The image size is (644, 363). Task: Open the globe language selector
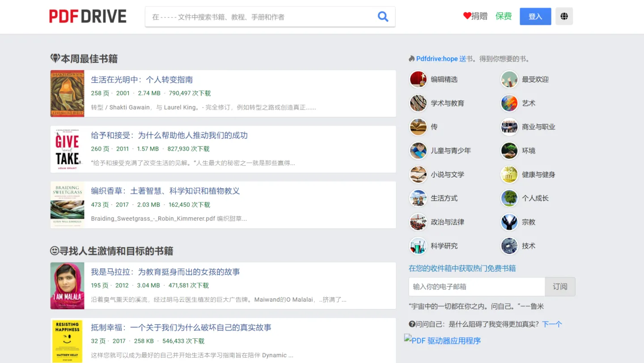564,17
